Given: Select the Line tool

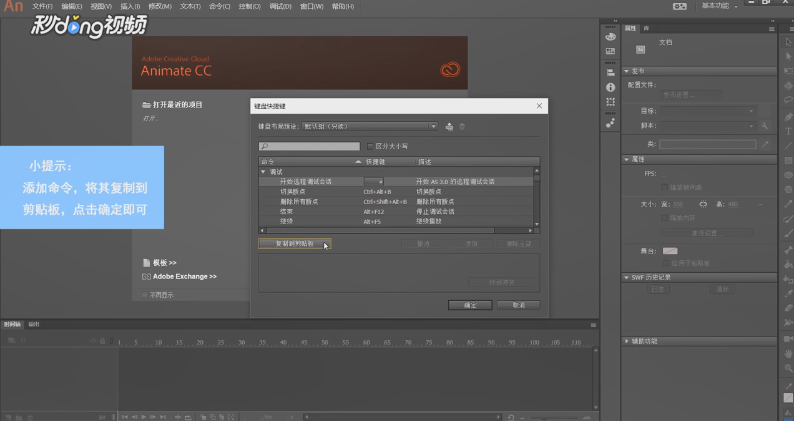Looking at the screenshot, I should pyautogui.click(x=788, y=146).
